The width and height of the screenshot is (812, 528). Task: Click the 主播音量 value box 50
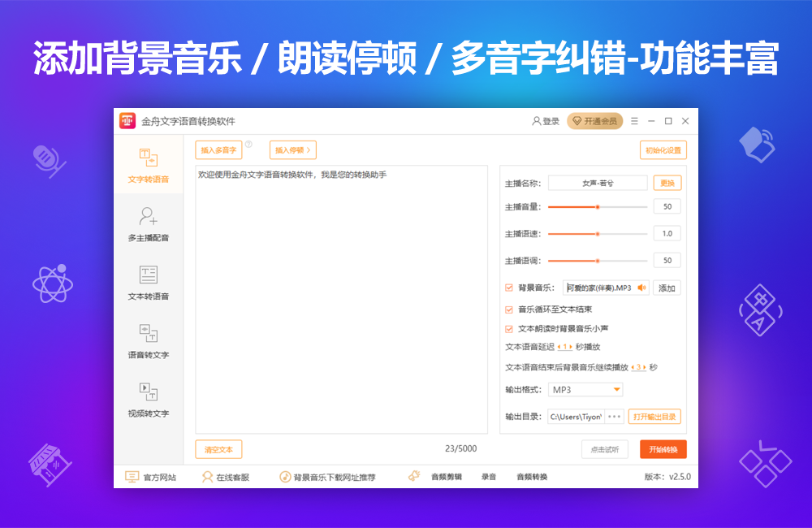[x=667, y=207]
